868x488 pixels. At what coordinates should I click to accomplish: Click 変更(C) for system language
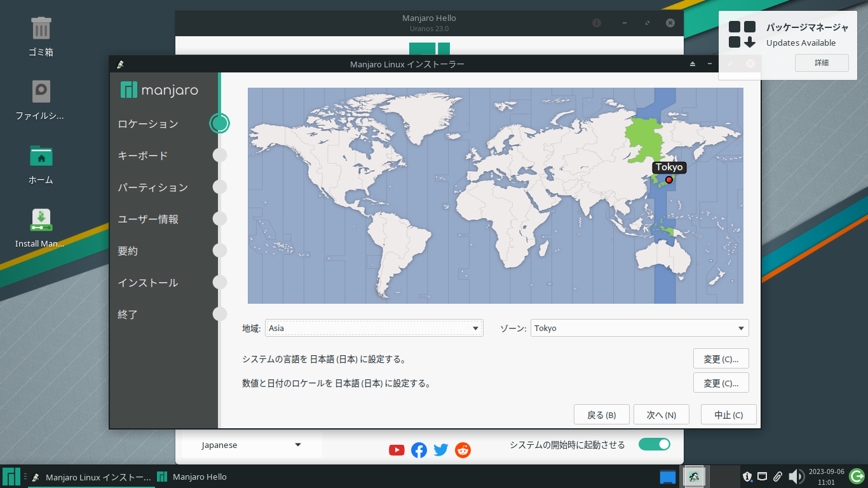[721, 359]
